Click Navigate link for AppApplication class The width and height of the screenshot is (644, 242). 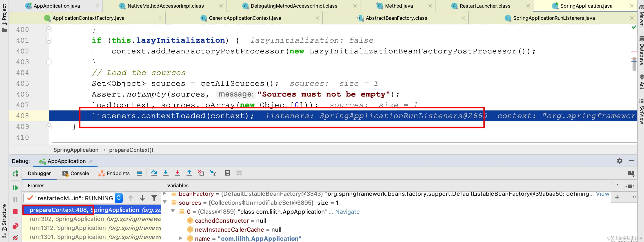(x=347, y=211)
